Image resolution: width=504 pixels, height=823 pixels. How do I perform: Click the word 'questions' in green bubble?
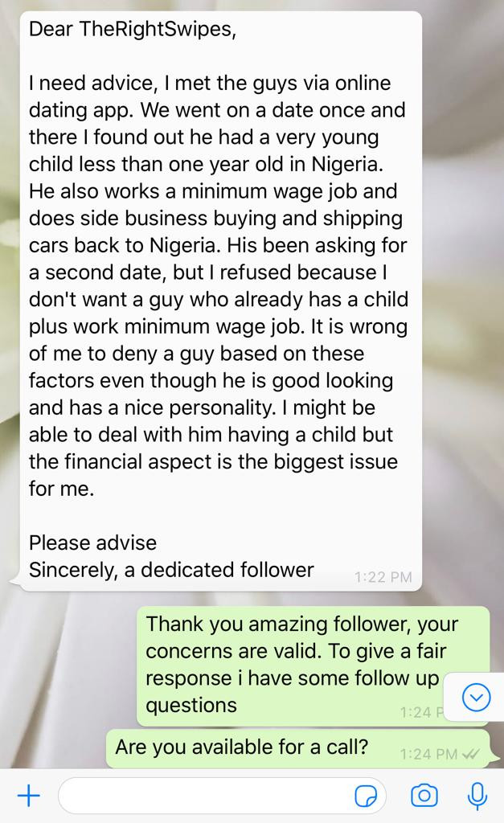point(191,706)
